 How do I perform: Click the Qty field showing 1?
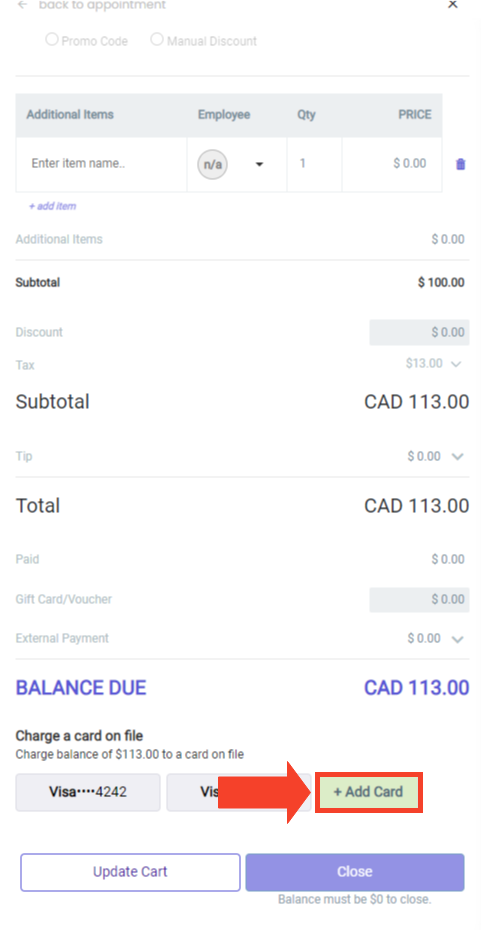coord(314,164)
